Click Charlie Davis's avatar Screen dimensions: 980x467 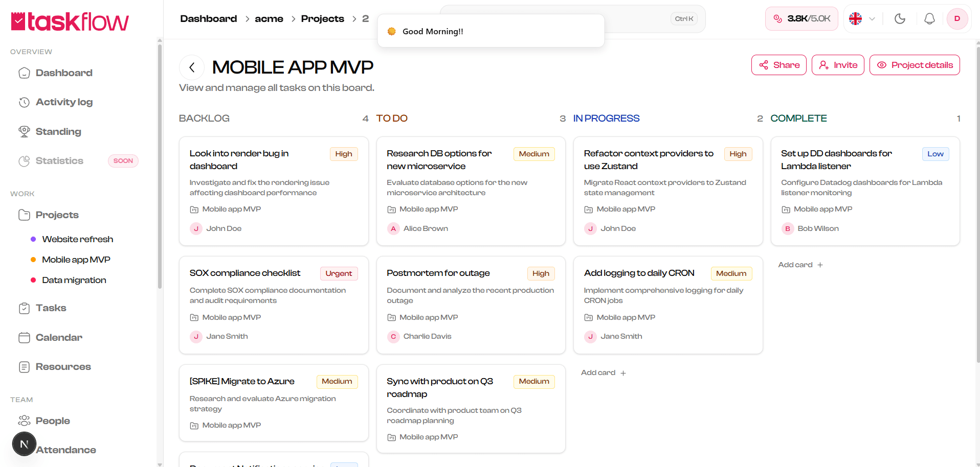coord(393,336)
